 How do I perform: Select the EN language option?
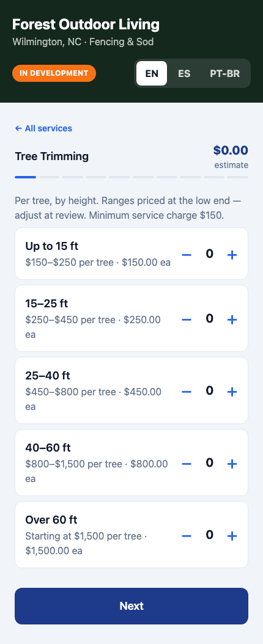point(152,73)
